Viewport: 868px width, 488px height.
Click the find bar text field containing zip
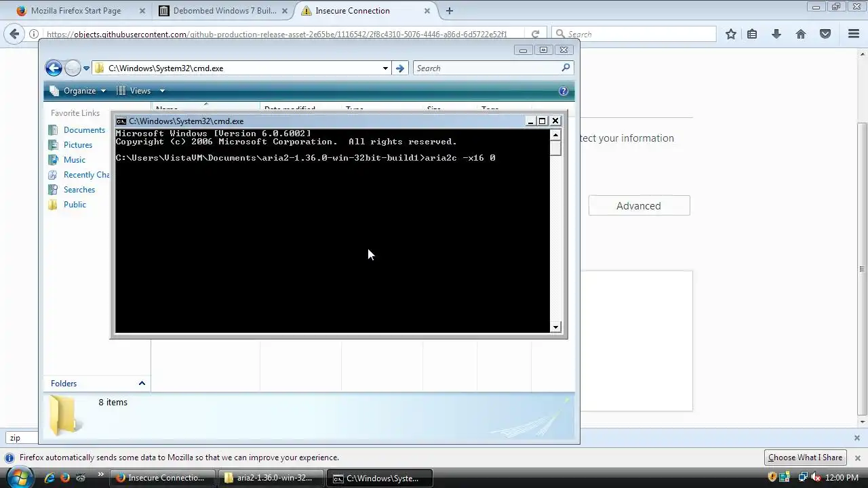22,438
